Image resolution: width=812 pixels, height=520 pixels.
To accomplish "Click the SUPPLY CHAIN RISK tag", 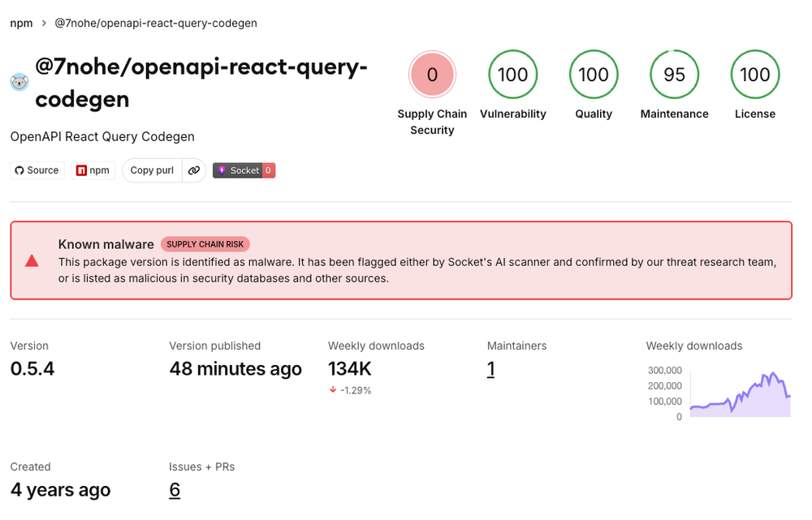I will tap(205, 244).
